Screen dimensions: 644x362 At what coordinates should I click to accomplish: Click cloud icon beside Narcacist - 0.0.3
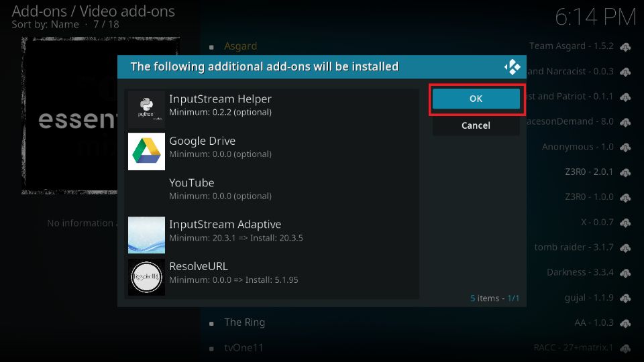625,72
